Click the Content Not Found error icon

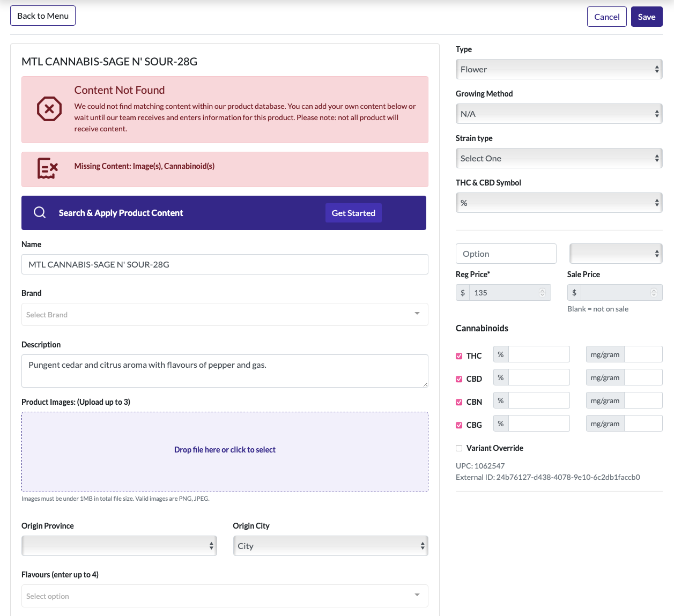49,109
